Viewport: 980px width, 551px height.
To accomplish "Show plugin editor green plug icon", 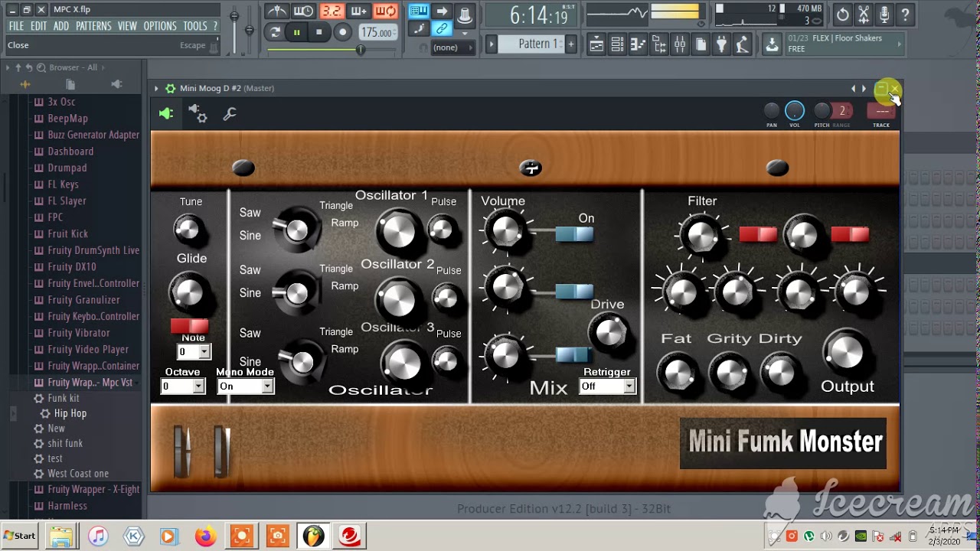I will pos(166,114).
